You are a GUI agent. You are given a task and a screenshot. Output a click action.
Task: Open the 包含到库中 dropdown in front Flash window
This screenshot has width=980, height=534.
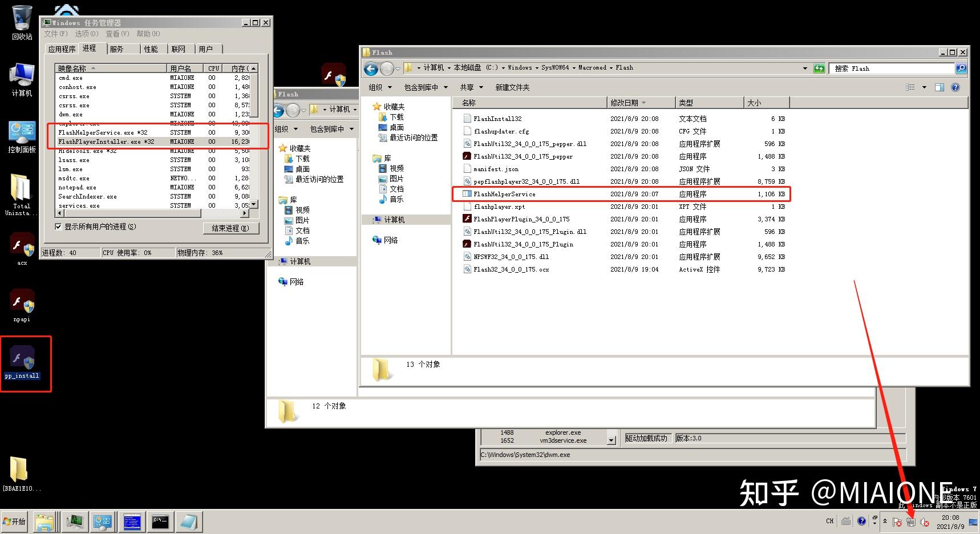pos(426,87)
